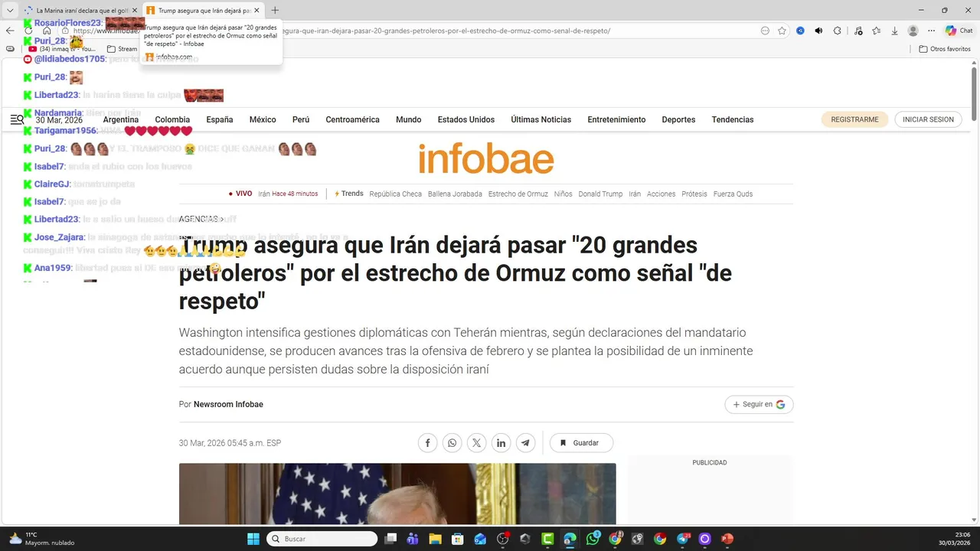This screenshot has width=980, height=551.
Task: Open browser profile avatar
Action: (x=913, y=31)
